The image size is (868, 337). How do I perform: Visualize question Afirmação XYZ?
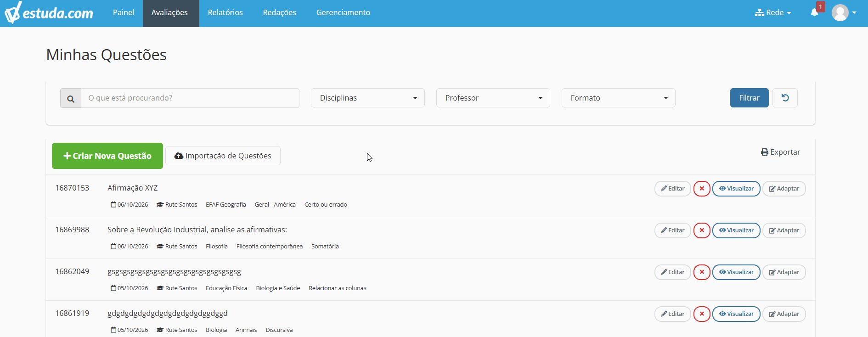click(x=737, y=189)
